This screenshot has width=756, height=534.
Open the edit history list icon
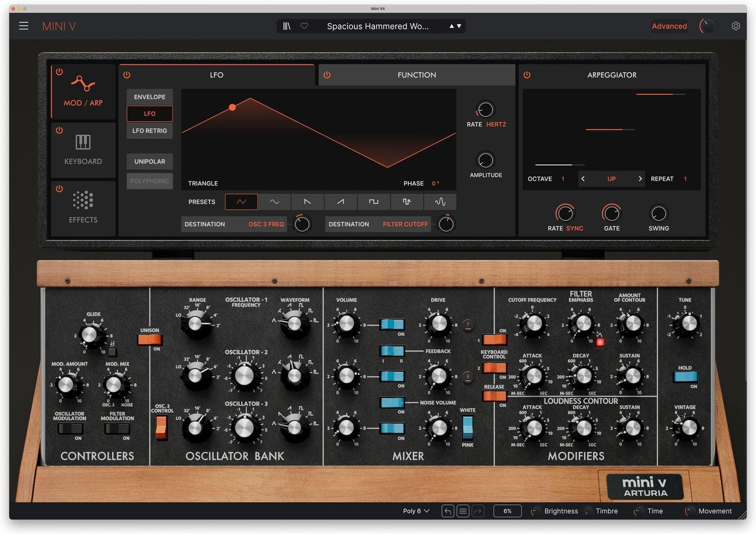463,511
